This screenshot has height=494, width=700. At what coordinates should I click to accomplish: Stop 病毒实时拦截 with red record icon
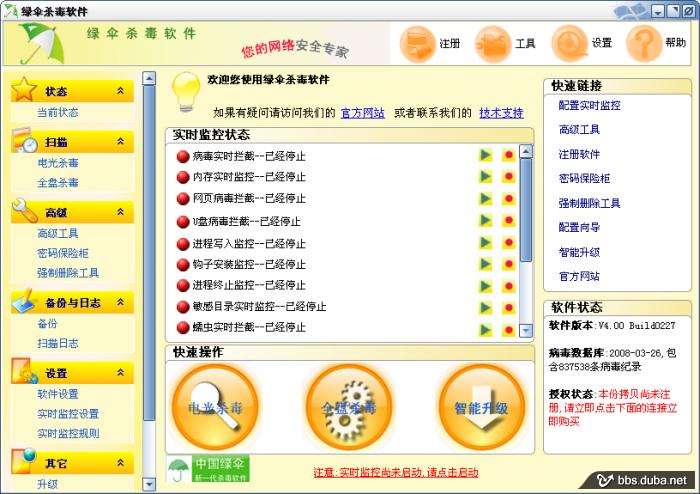pyautogui.click(x=508, y=155)
